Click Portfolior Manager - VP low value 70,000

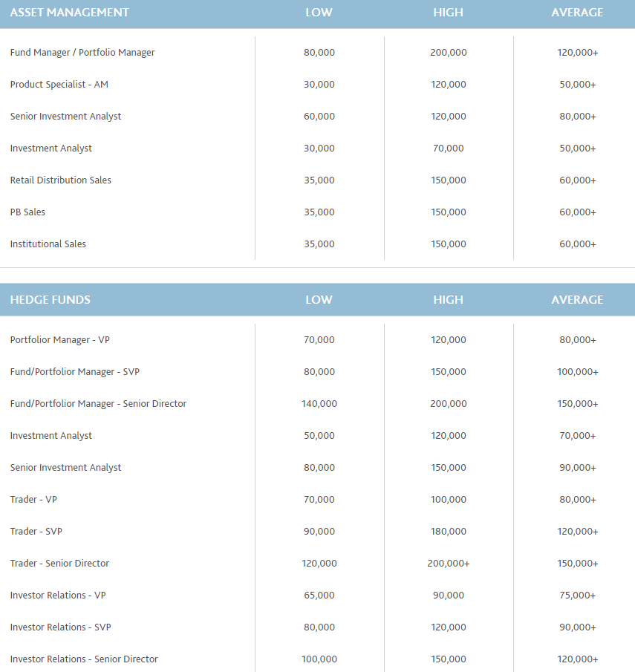tap(319, 340)
